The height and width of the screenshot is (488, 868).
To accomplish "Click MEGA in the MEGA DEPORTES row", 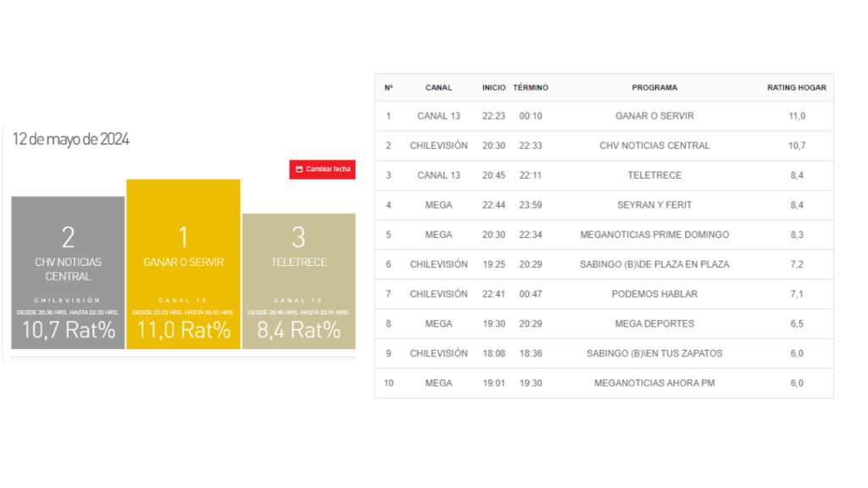I will point(438,324).
